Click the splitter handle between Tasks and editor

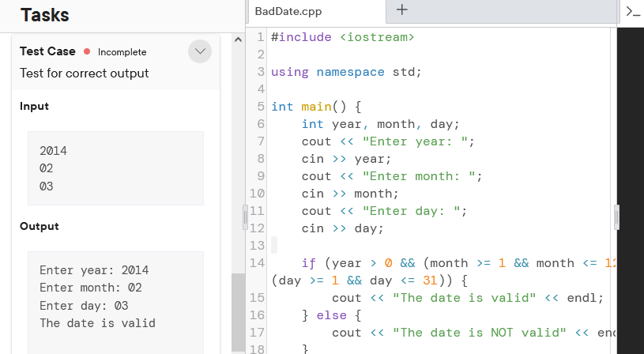[x=245, y=217]
